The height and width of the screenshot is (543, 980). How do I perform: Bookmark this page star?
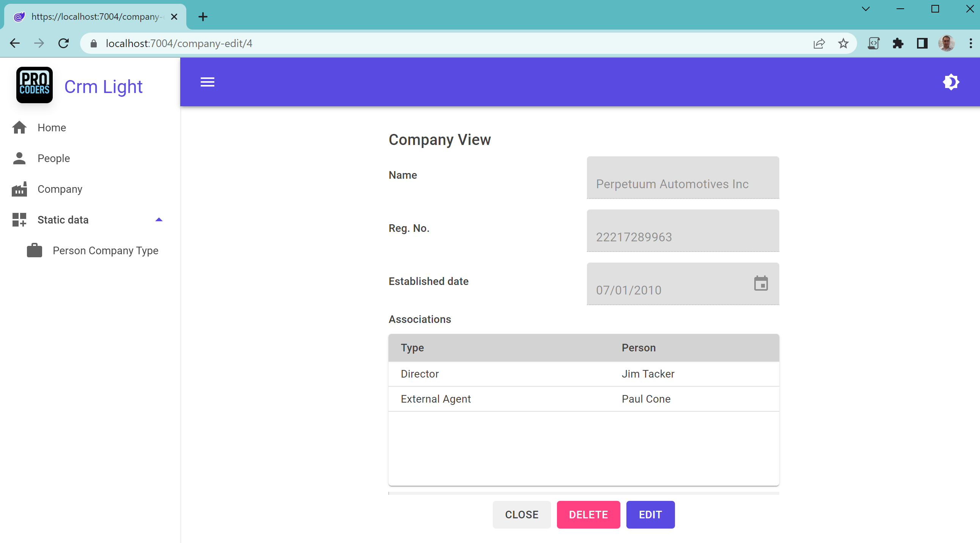pos(843,43)
